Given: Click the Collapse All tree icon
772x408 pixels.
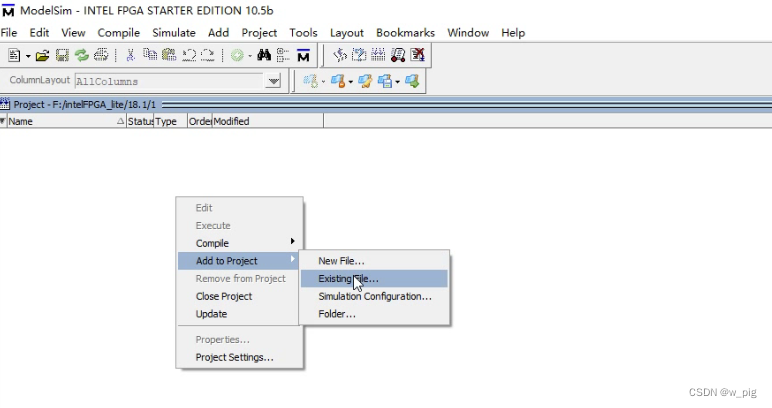Looking at the screenshot, I should [283, 55].
